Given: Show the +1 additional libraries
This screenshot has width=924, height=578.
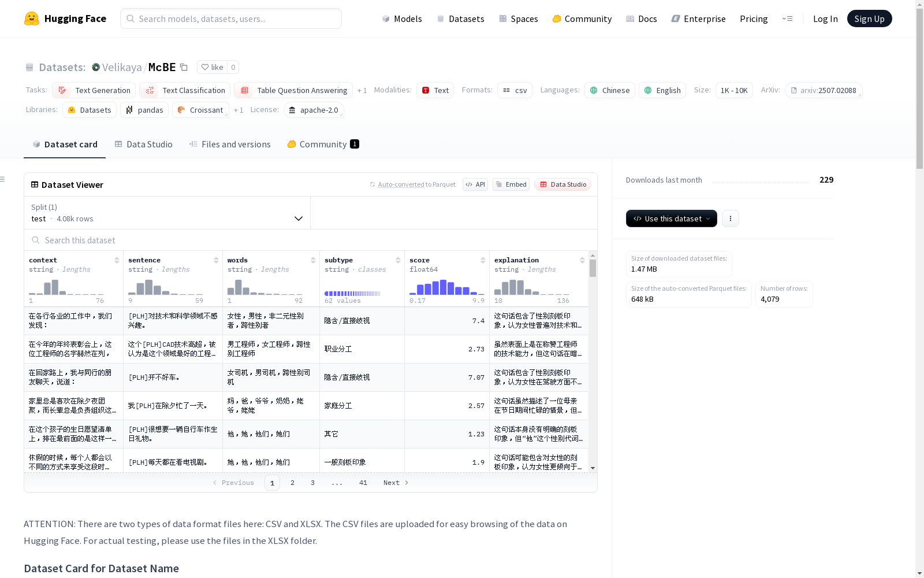Looking at the screenshot, I should [239, 110].
